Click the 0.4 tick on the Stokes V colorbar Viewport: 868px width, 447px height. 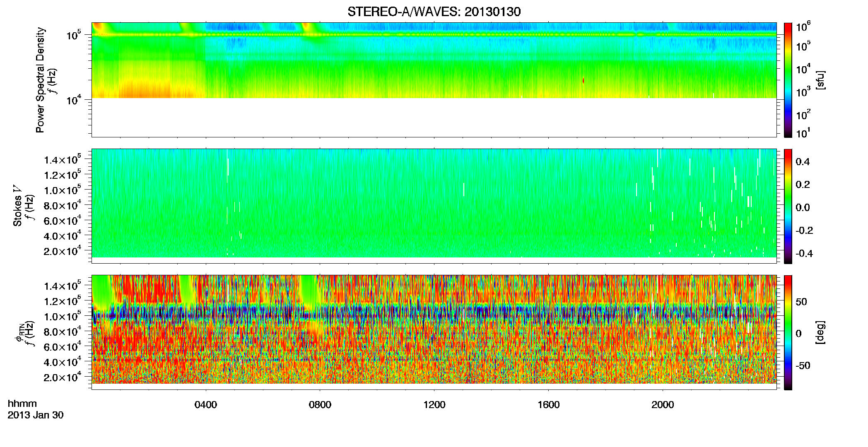803,162
